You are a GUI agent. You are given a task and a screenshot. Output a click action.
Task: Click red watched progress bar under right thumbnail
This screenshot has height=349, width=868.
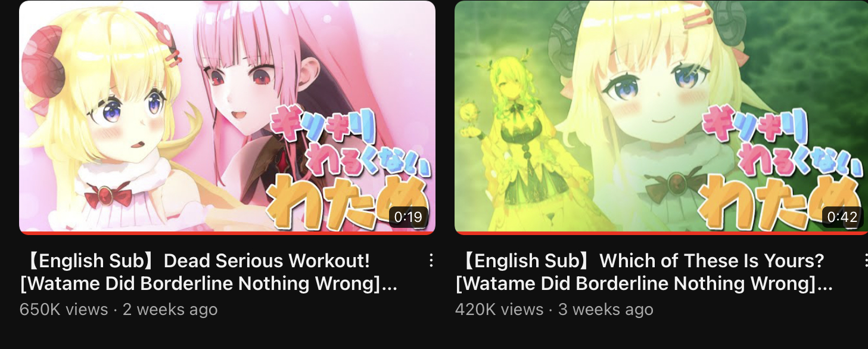(x=661, y=233)
